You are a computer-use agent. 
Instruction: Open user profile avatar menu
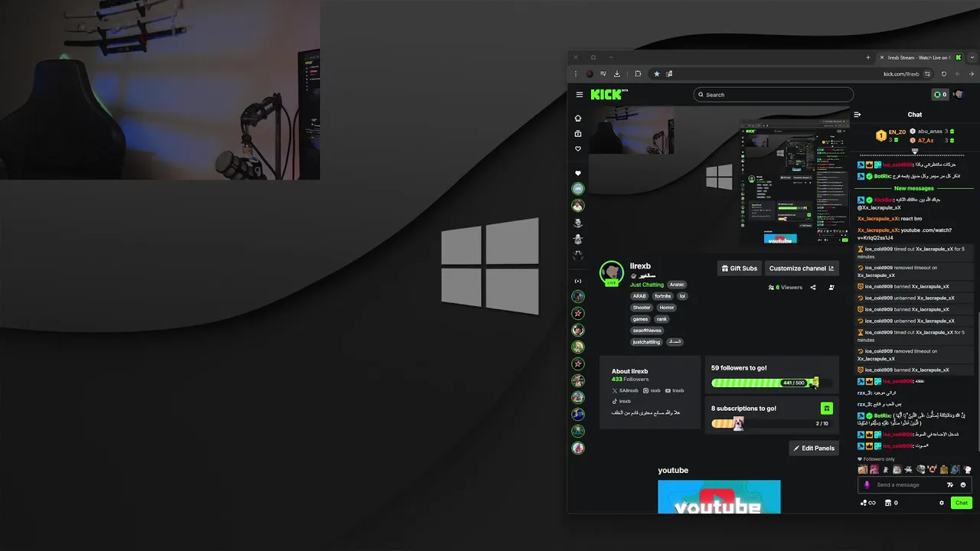(x=959, y=95)
